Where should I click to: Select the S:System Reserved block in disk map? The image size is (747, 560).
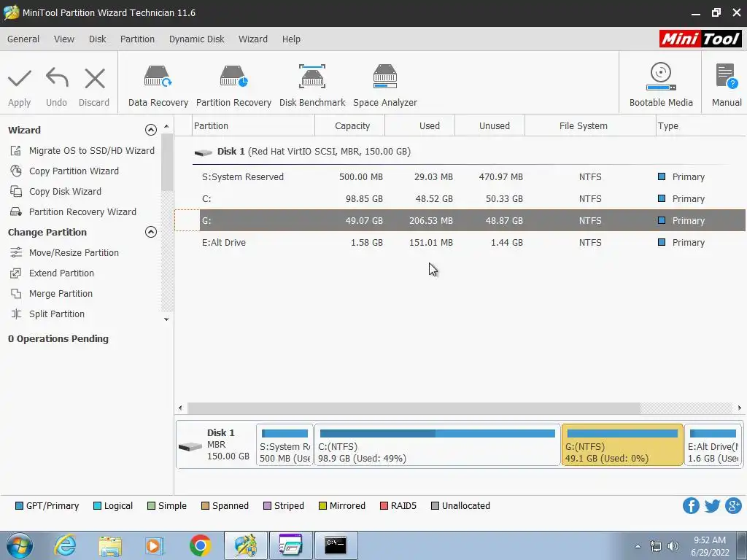pyautogui.click(x=285, y=446)
